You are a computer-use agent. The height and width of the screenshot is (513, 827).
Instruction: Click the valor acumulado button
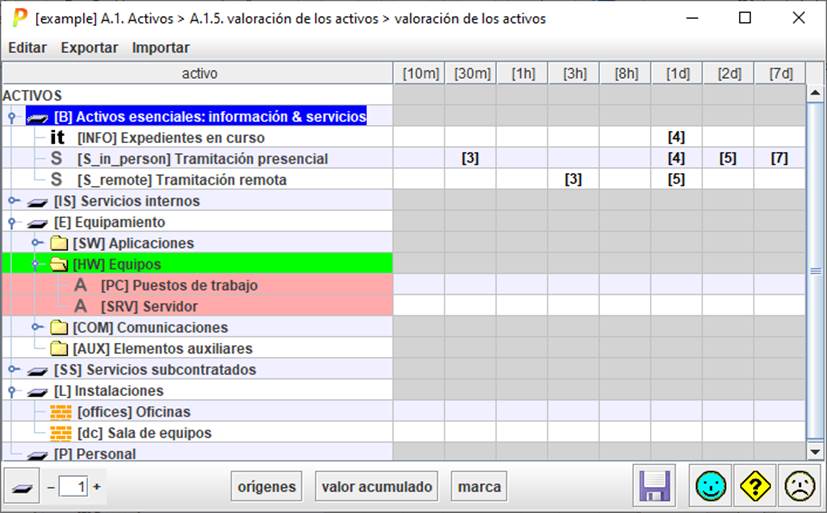point(377,487)
